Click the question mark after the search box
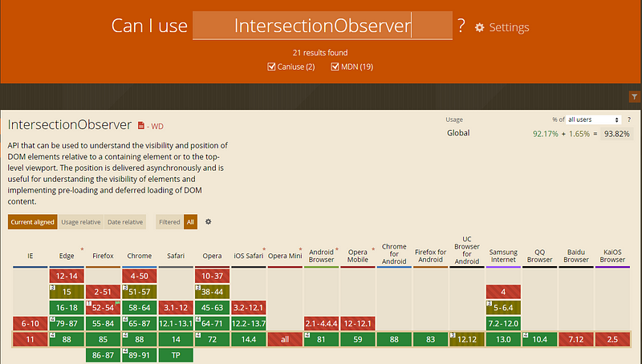The width and height of the screenshot is (642, 364). tap(461, 26)
